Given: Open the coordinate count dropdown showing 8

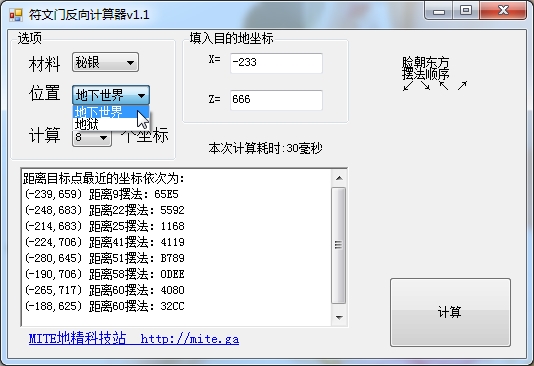Looking at the screenshot, I should tap(92, 138).
